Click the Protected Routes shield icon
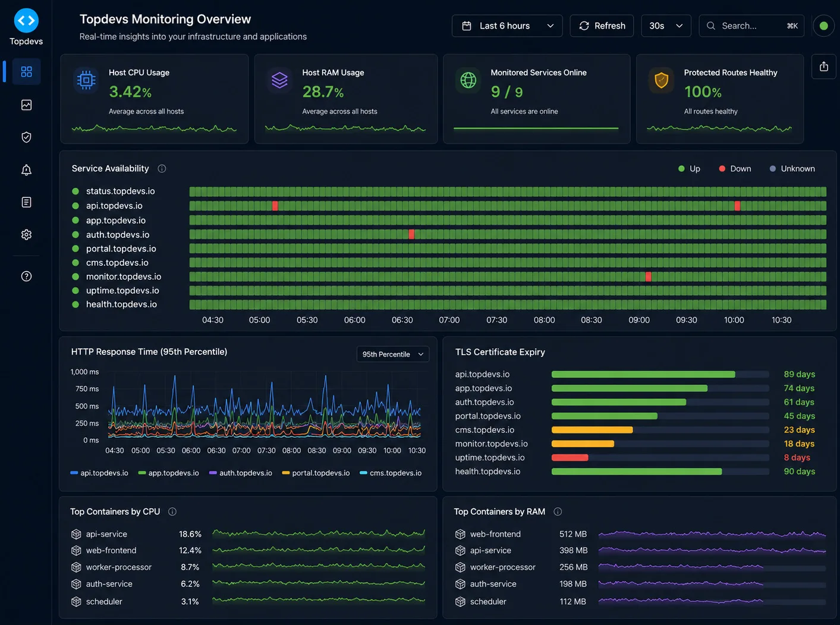 [x=661, y=80]
